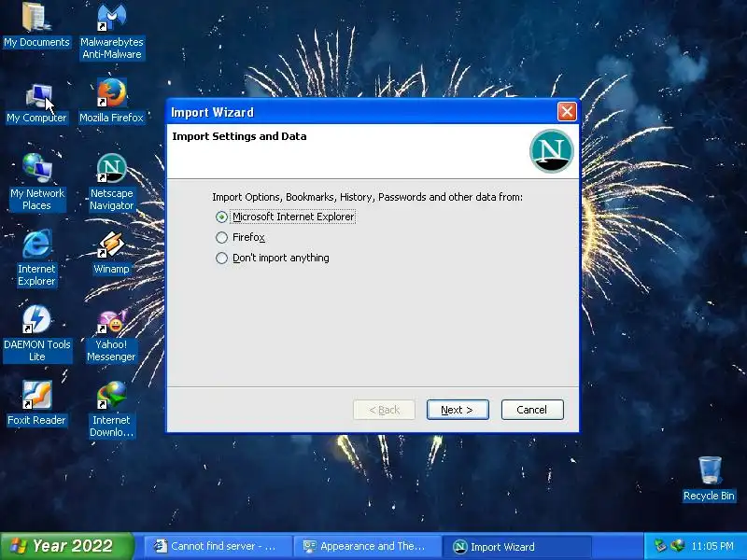
Task: Click the Import Settings and Data heading
Action: coord(239,136)
